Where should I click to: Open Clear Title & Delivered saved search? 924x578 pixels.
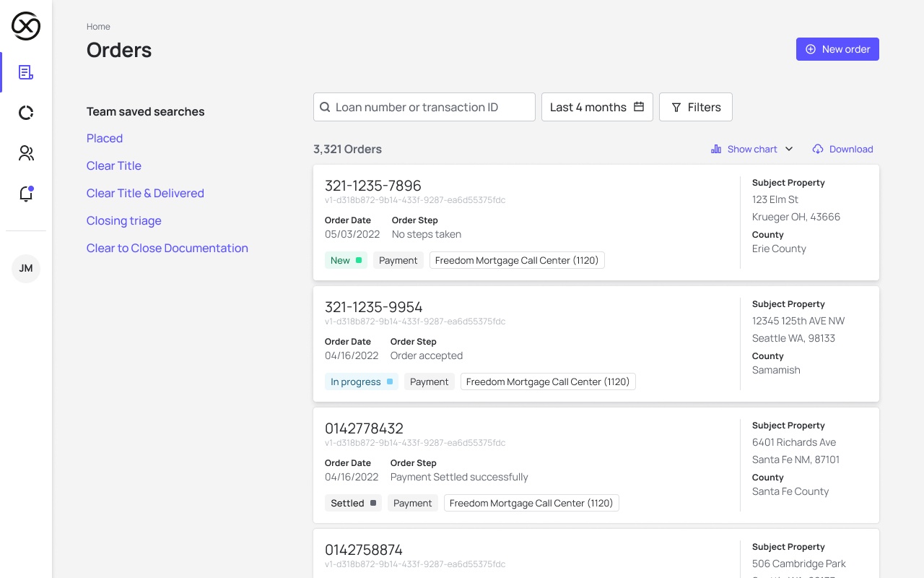click(145, 193)
